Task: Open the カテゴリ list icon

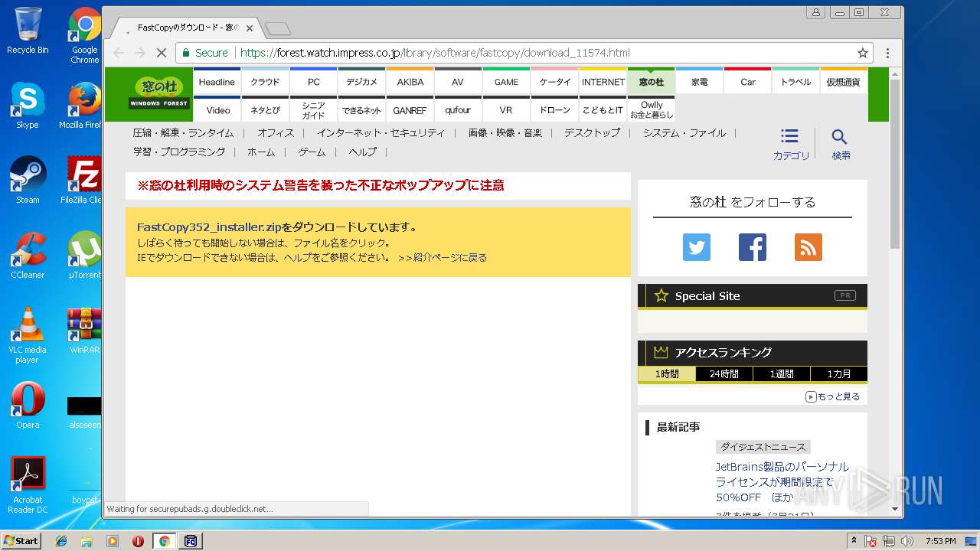Action: pyautogui.click(x=791, y=144)
